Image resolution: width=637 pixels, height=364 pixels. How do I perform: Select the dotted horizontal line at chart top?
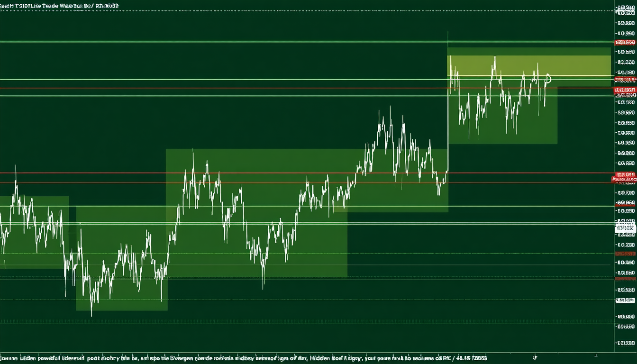pos(303,10)
